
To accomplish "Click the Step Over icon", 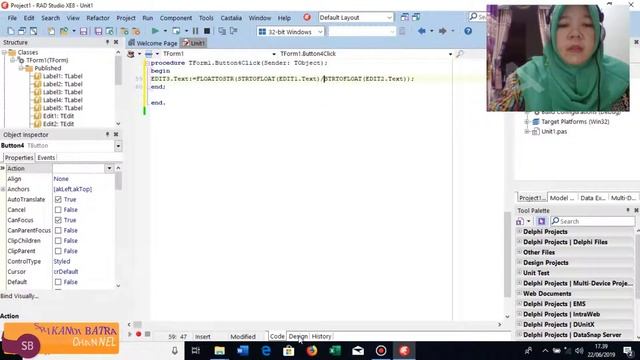I will 233,31.
